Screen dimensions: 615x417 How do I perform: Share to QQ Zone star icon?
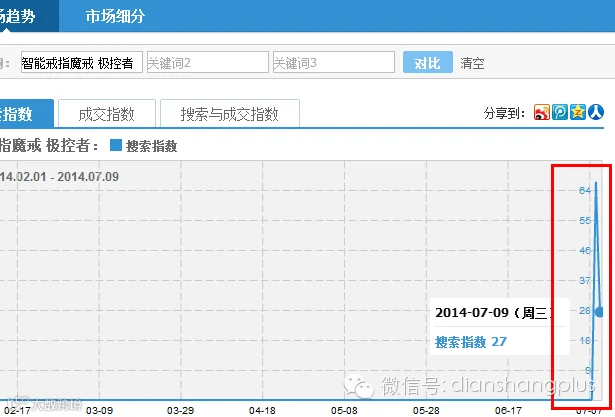click(x=578, y=113)
